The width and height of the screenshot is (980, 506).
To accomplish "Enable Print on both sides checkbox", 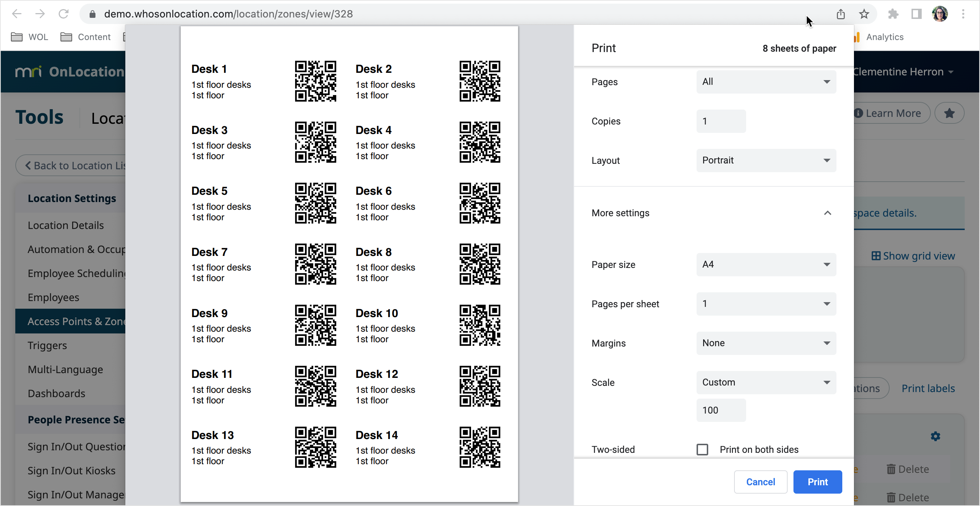I will [702, 449].
